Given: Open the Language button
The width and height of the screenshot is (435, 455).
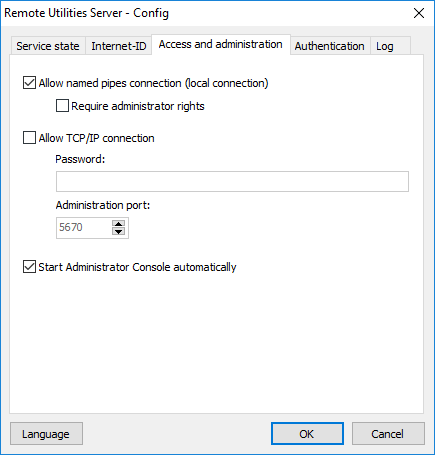Looking at the screenshot, I should pos(46,434).
